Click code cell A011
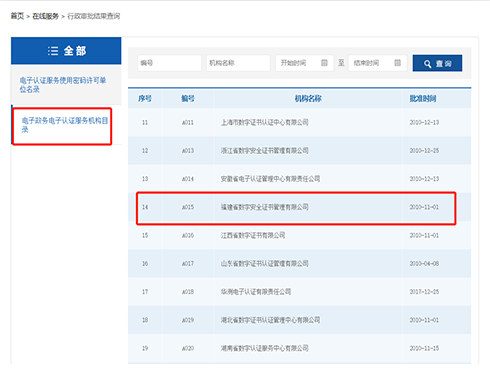The height and width of the screenshot is (374, 490). click(188, 122)
